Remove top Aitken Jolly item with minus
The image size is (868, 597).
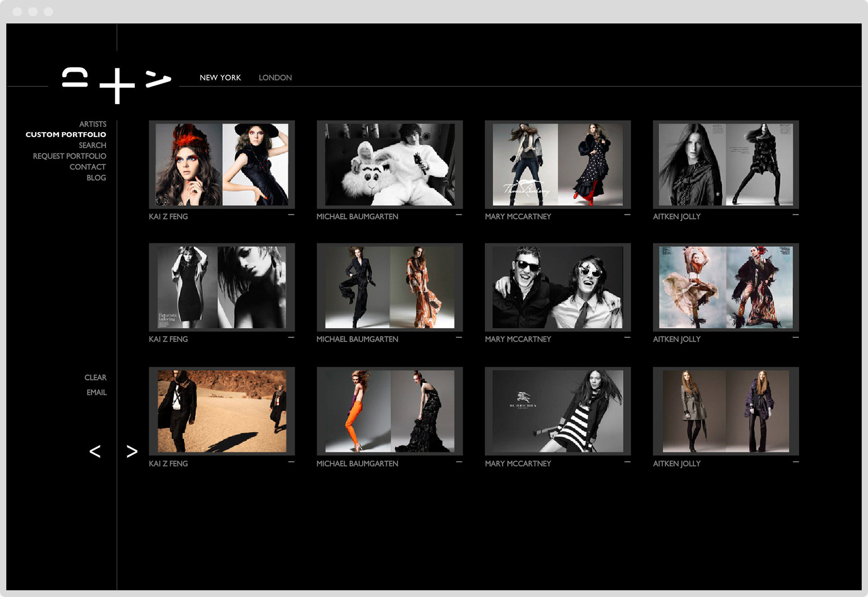795,215
